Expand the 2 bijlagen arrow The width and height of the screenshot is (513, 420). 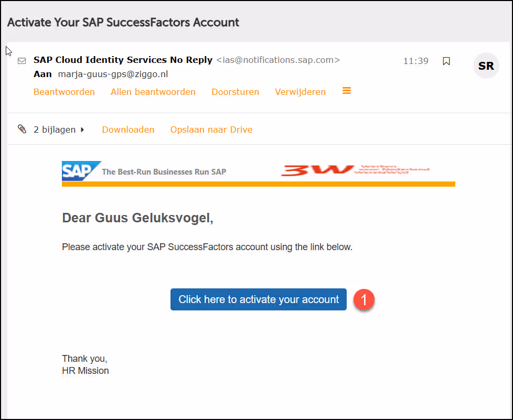click(82, 130)
